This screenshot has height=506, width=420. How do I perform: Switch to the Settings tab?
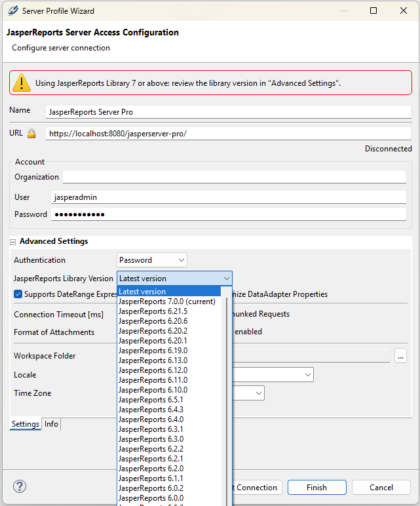pyautogui.click(x=26, y=424)
